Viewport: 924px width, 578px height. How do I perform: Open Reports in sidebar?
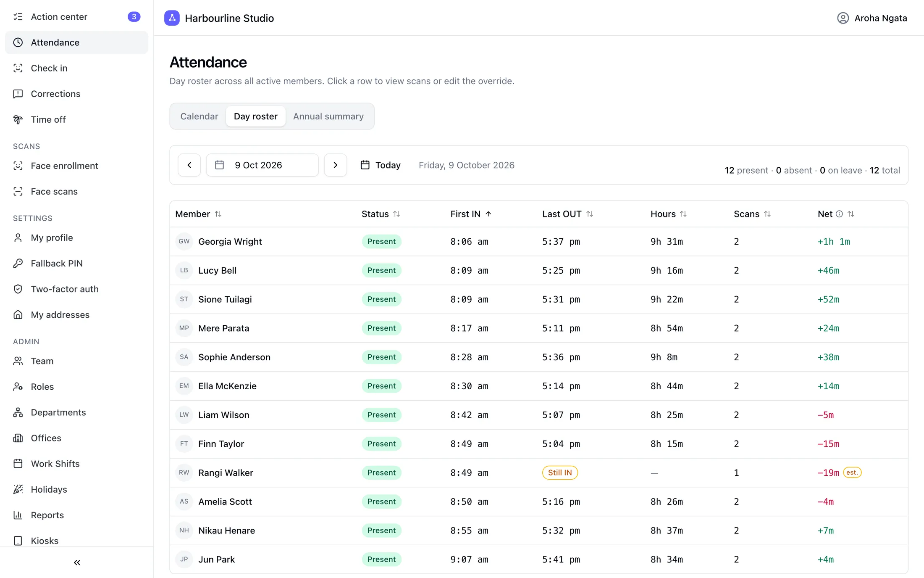[76, 515]
